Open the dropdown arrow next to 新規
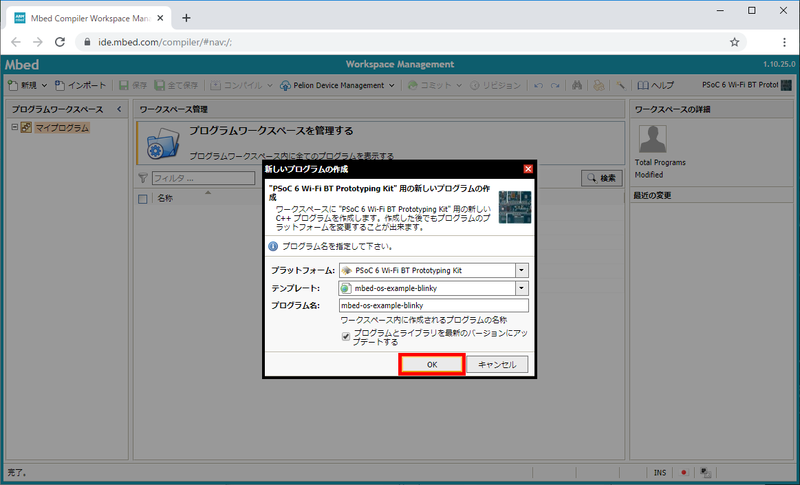This screenshot has height=485, width=800. [44, 86]
